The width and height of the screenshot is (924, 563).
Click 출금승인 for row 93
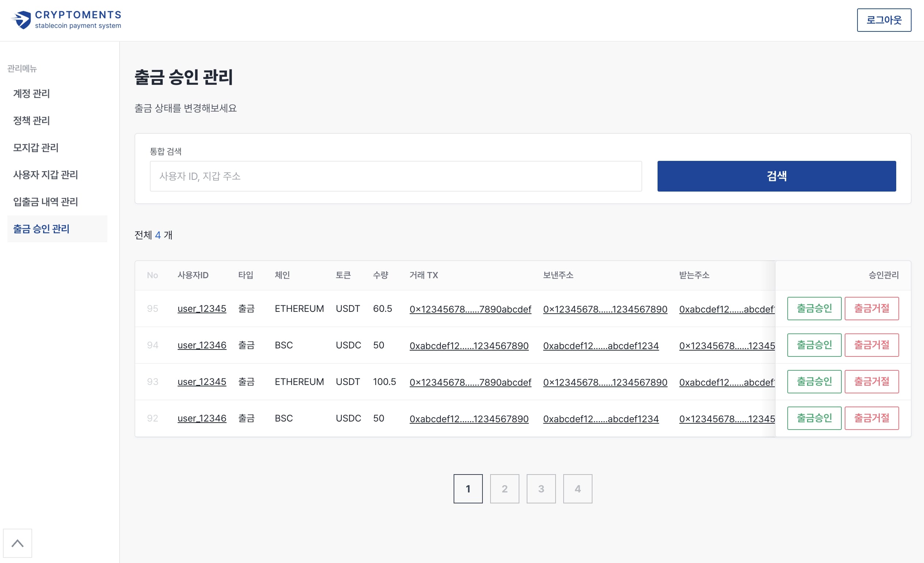pos(814,381)
